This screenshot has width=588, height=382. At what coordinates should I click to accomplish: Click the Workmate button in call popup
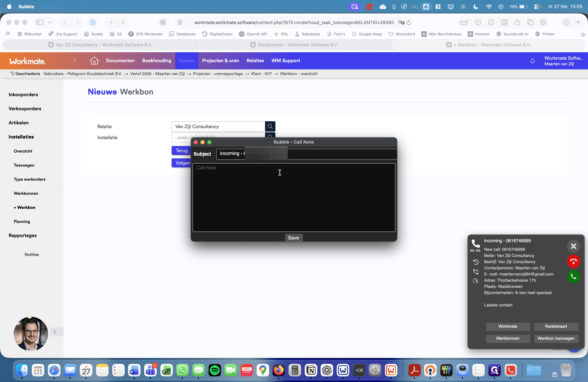point(508,326)
